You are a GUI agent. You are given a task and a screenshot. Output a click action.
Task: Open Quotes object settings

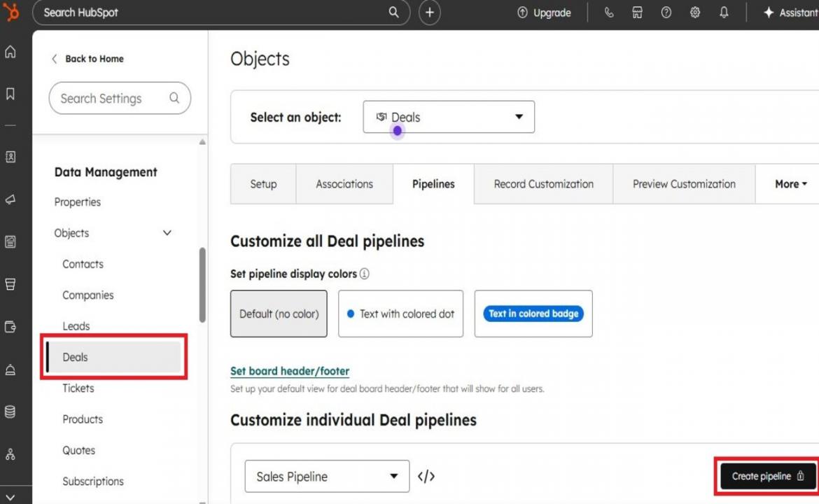79,450
